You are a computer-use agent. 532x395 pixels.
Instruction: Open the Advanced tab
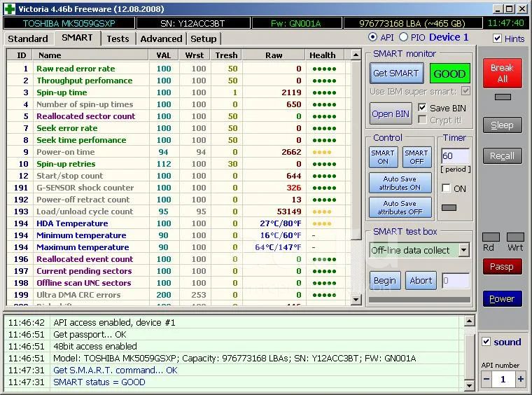point(161,39)
